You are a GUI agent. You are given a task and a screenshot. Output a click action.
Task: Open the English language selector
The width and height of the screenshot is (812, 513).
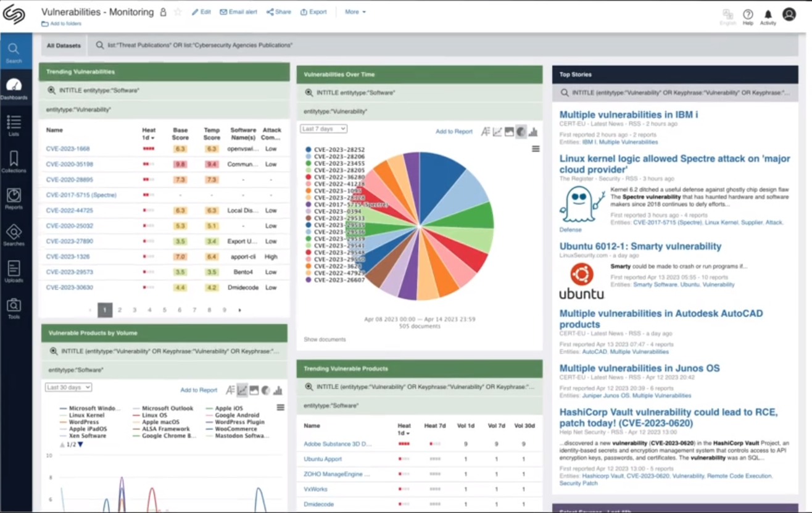[x=727, y=17]
